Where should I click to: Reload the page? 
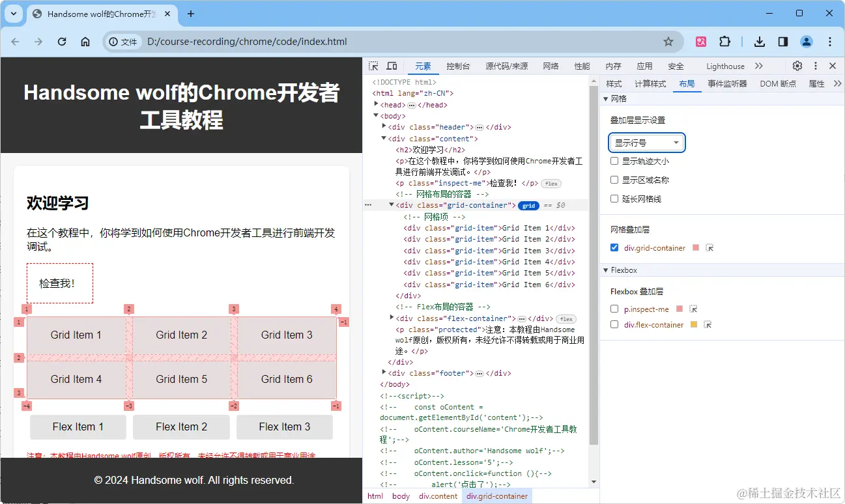point(62,42)
